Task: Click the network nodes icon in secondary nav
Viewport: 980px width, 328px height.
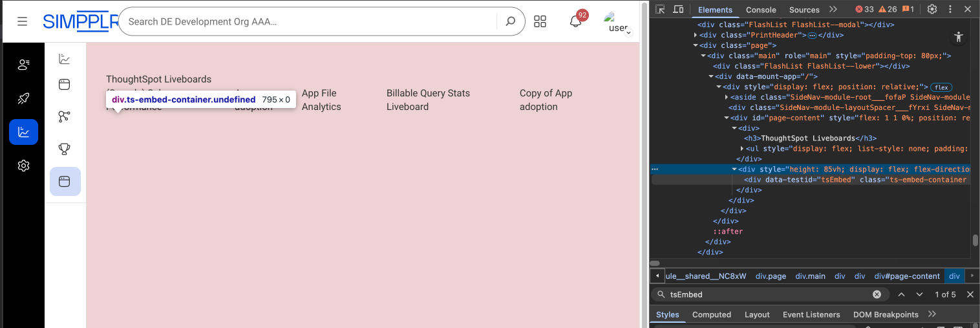Action: [x=65, y=116]
